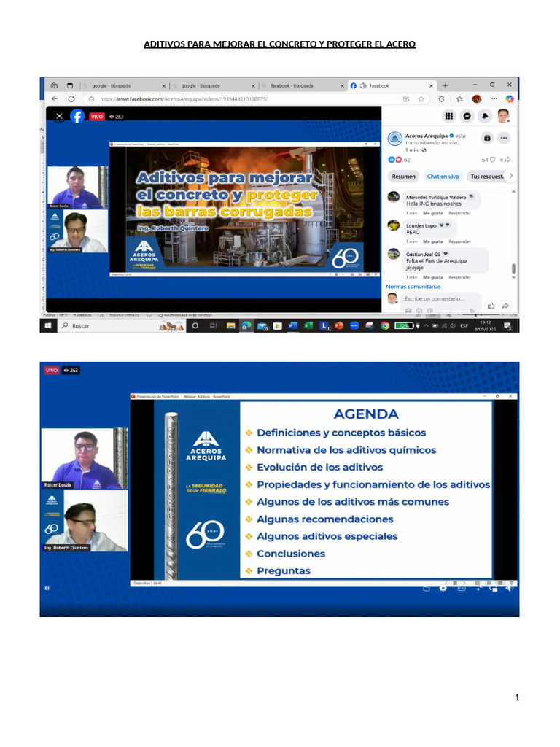Open the account profile picture menu

coord(503,116)
